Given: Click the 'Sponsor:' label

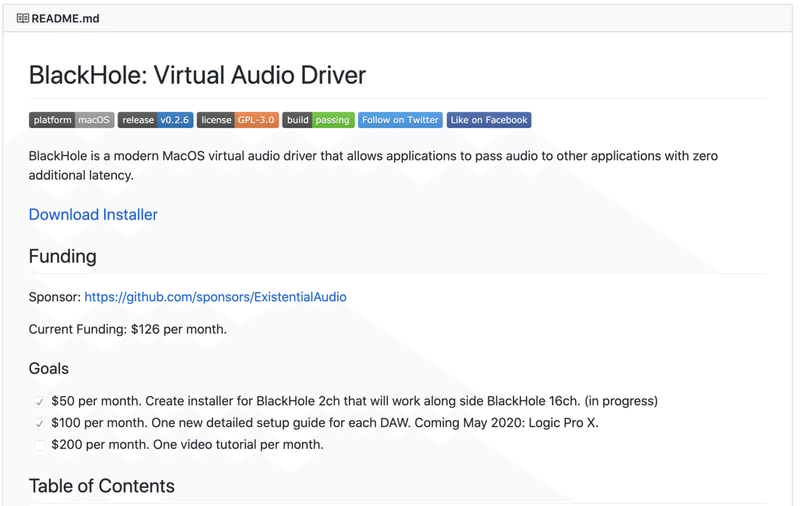Looking at the screenshot, I should 55,297.
